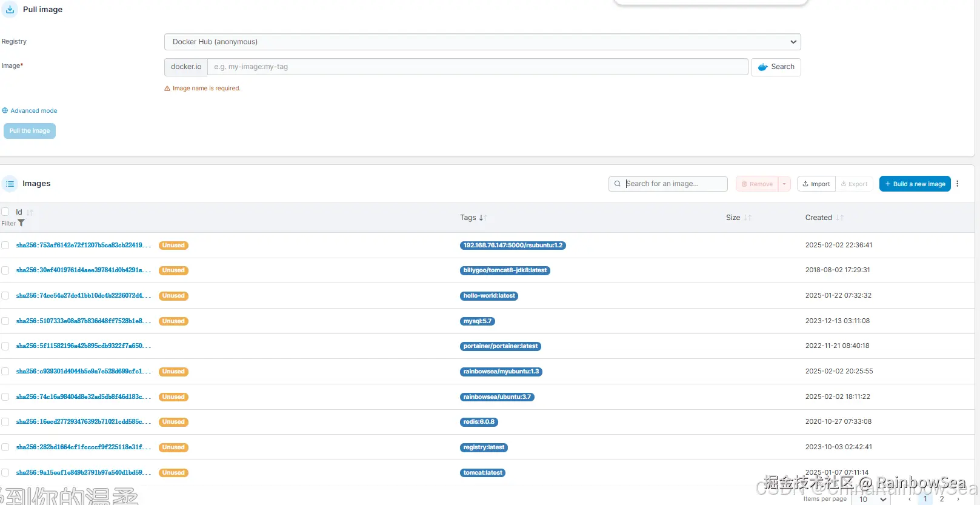Open image sha256:9a15eef1e849 link

coord(84,473)
